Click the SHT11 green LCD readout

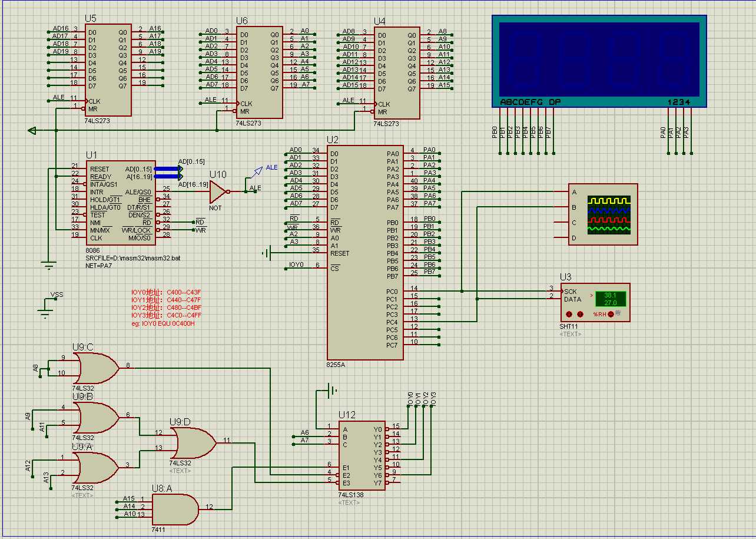(x=609, y=299)
